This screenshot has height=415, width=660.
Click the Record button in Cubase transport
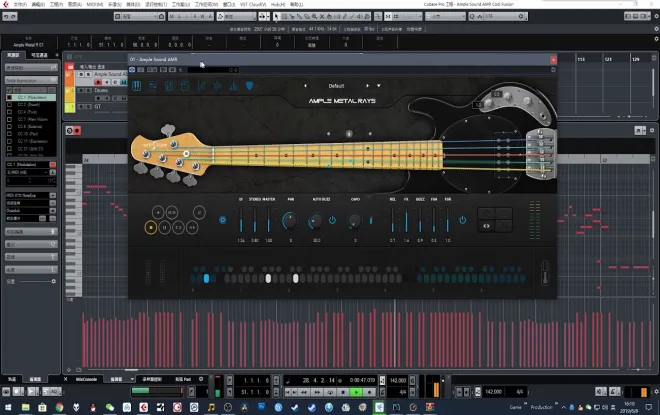point(370,392)
